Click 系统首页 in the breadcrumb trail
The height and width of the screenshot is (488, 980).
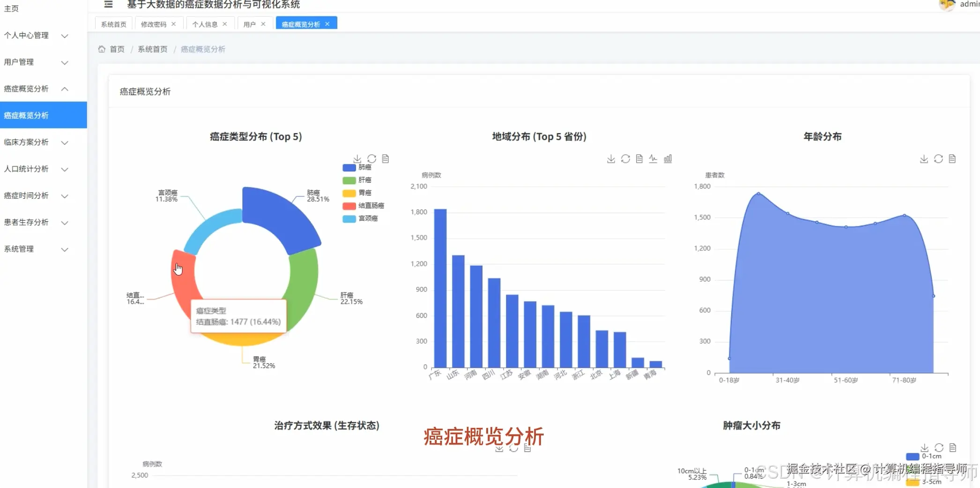tap(153, 49)
